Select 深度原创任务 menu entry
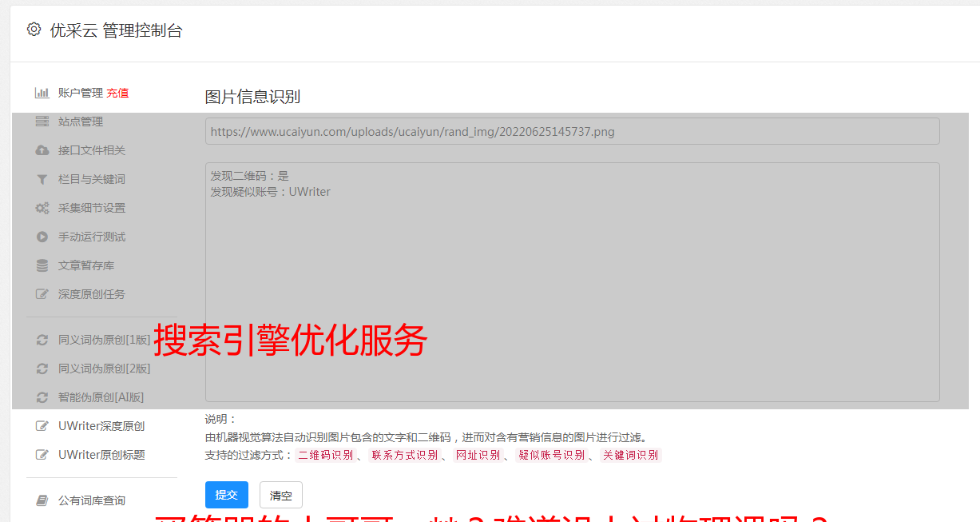The height and width of the screenshot is (522, 980). (92, 294)
